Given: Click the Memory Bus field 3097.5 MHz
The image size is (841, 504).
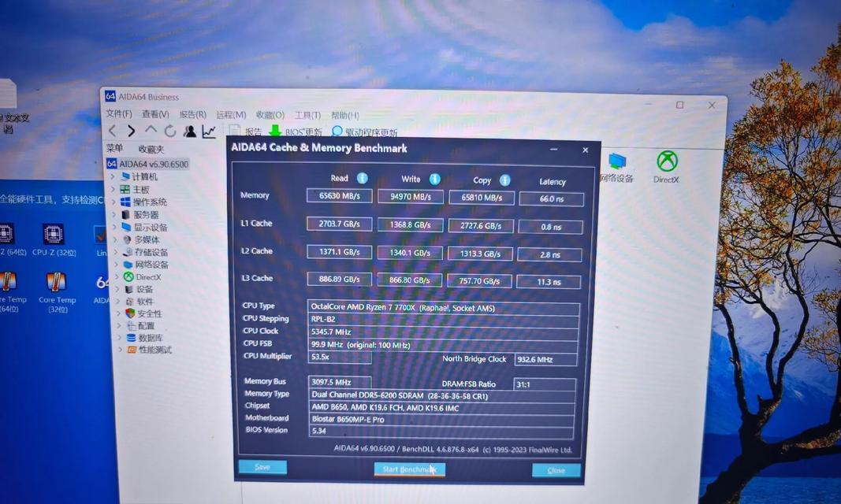Looking at the screenshot, I should (340, 383).
